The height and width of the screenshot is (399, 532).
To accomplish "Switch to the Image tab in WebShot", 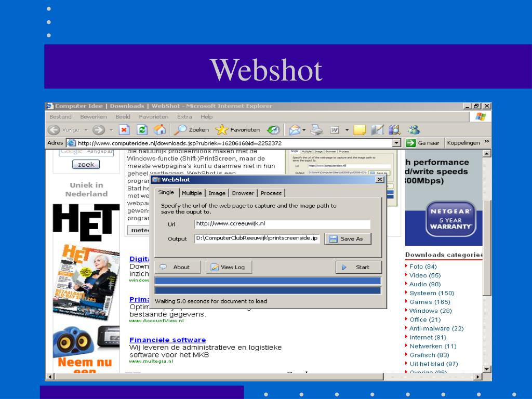I will pyautogui.click(x=217, y=193).
